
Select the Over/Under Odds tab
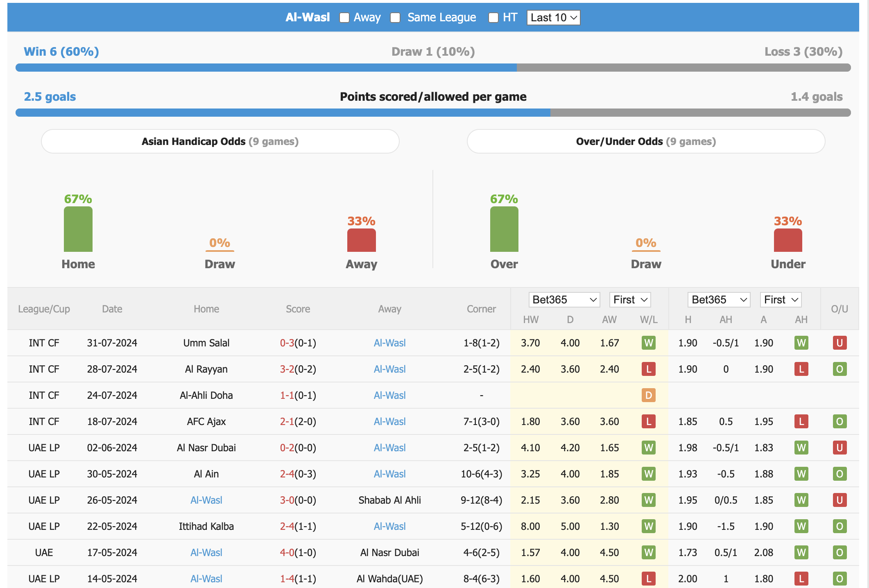(x=646, y=141)
